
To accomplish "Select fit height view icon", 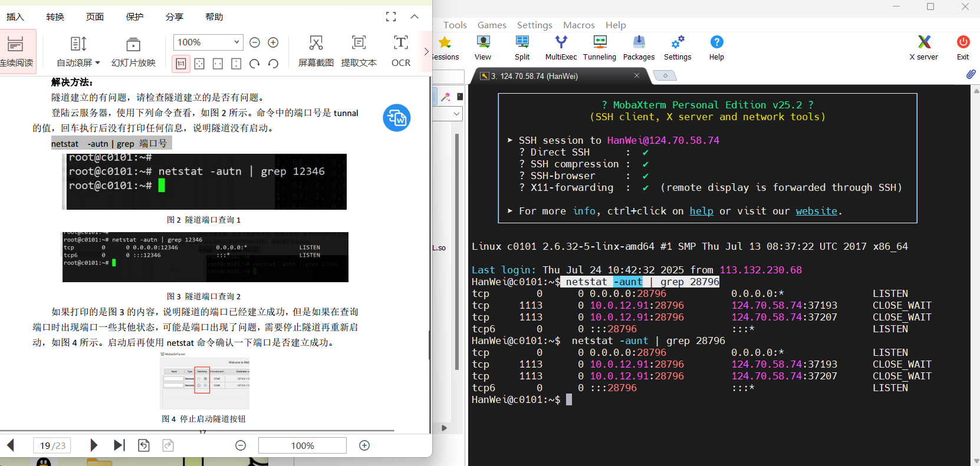I will click(236, 64).
